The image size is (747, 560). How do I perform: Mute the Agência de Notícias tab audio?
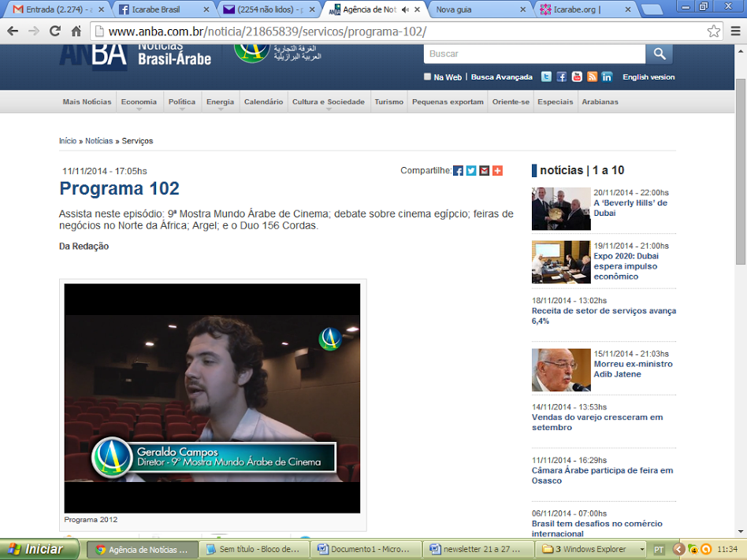tap(405, 9)
